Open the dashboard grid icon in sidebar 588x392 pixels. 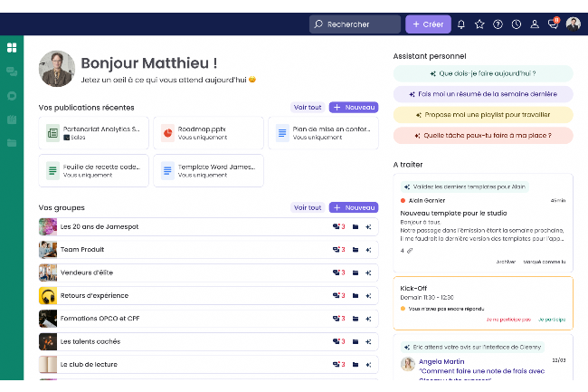tap(12, 47)
